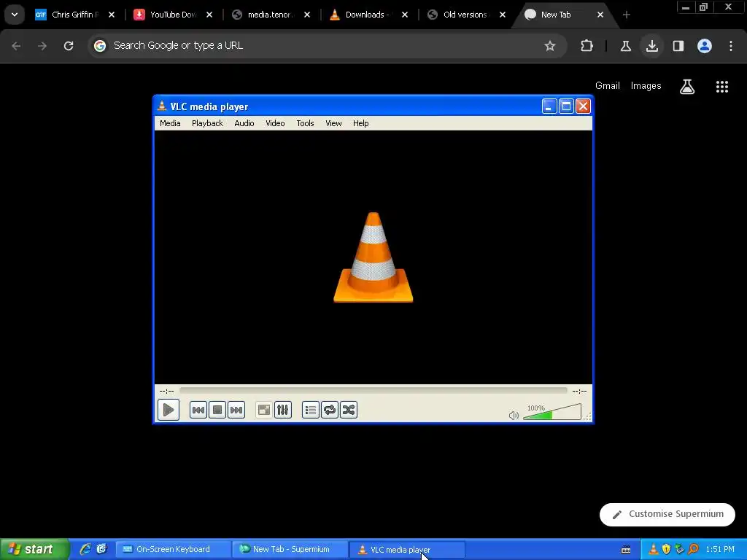747x560 pixels.
Task: Close the Old versions tab
Action: point(502,15)
